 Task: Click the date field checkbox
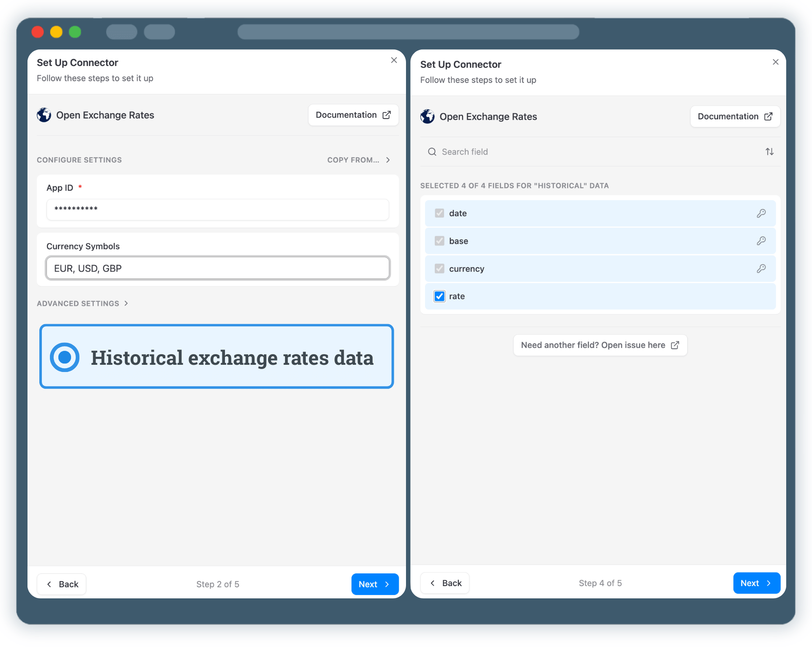[439, 213]
